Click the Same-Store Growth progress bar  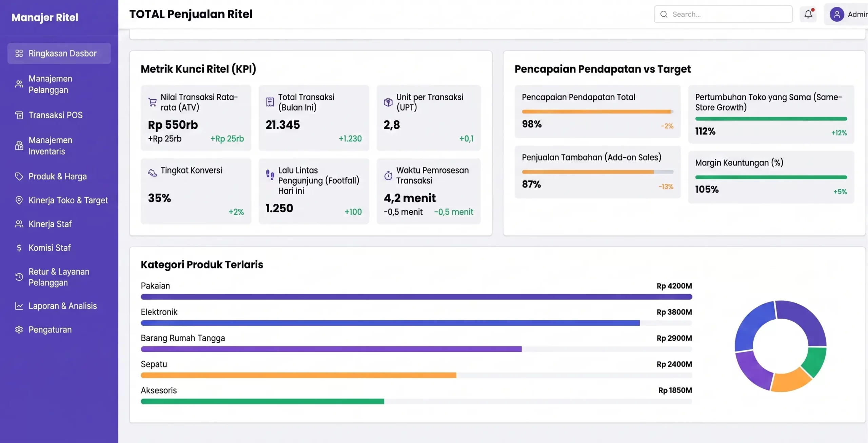(771, 119)
